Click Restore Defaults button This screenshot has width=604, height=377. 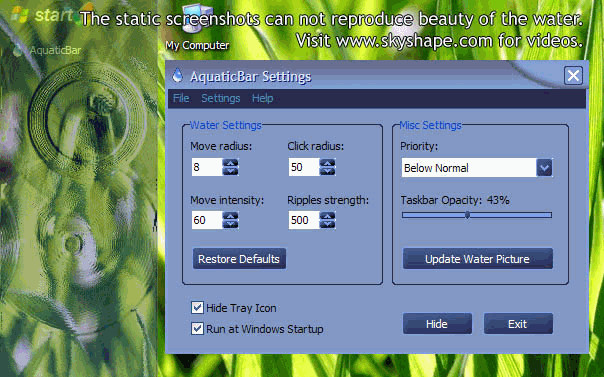(239, 258)
